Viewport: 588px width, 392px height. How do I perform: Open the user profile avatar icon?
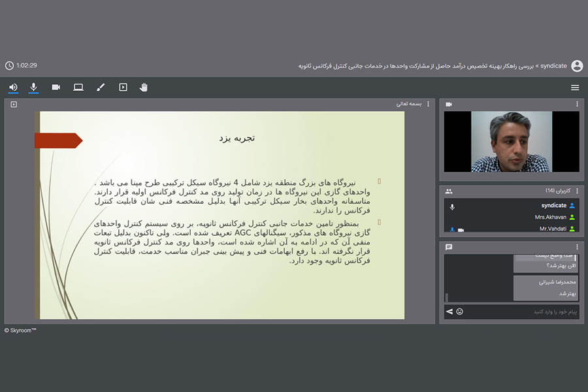point(577,65)
